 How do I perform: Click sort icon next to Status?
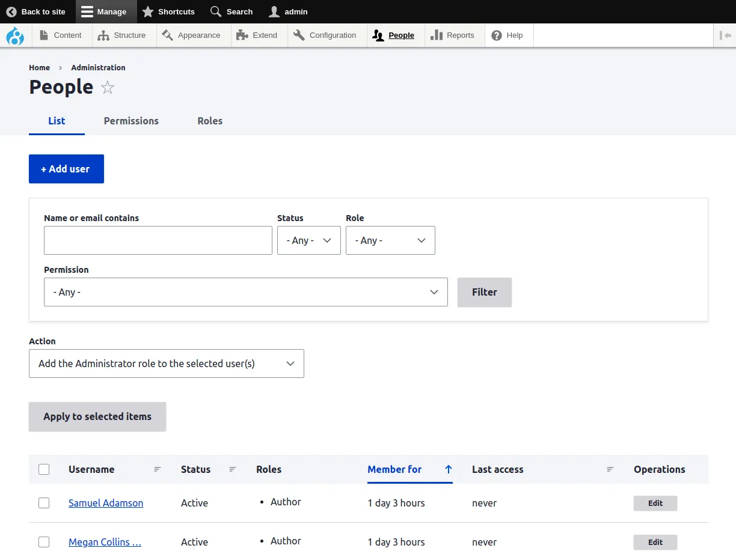click(x=233, y=469)
